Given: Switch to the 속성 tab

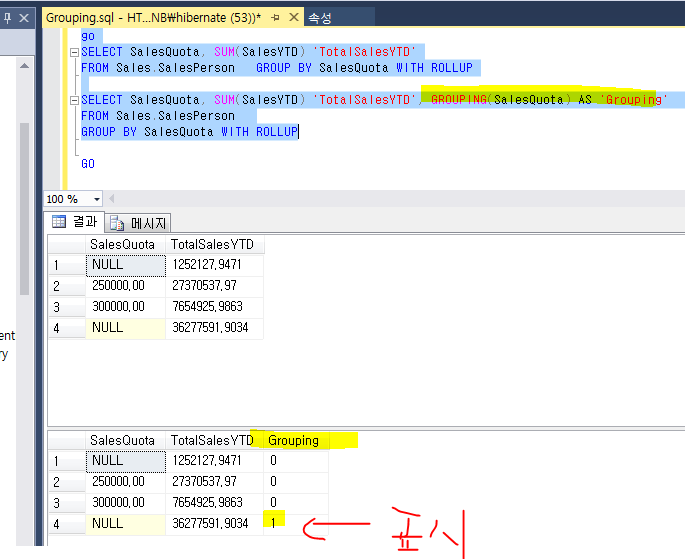Looking at the screenshot, I should [x=320, y=18].
